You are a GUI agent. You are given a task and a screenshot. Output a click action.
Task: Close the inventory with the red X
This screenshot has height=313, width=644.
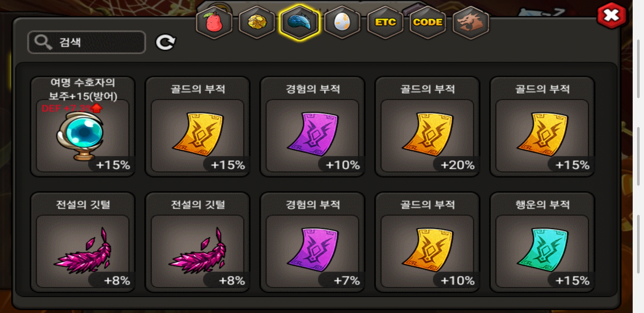coord(611,15)
